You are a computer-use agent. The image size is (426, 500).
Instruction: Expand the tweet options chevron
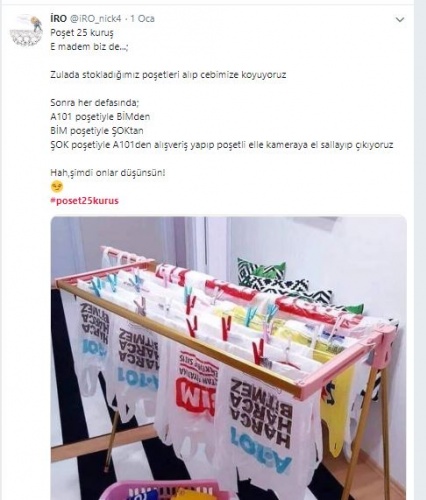coord(400,20)
